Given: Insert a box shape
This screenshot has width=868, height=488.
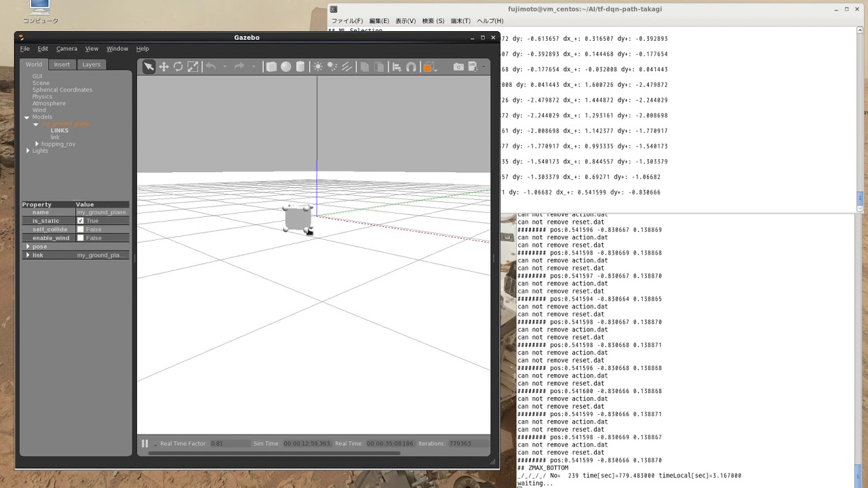Looking at the screenshot, I should point(271,66).
